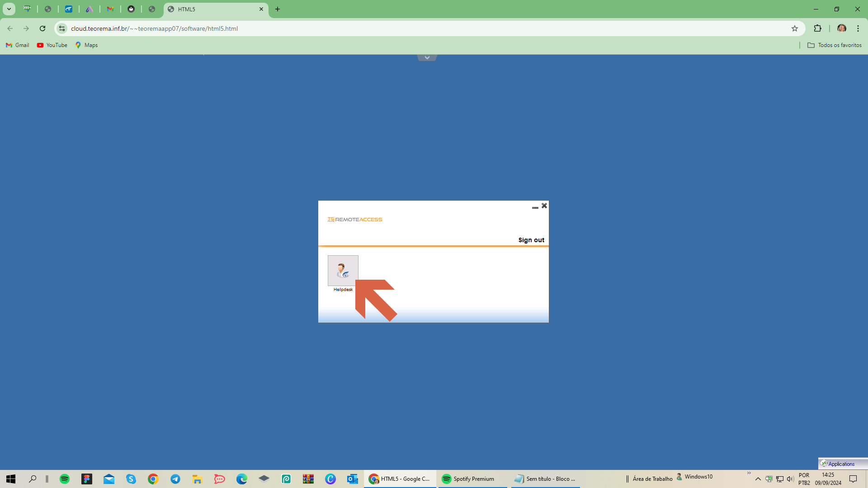The image size is (868, 488).
Task: Close the Remote Access panel
Action: click(544, 206)
